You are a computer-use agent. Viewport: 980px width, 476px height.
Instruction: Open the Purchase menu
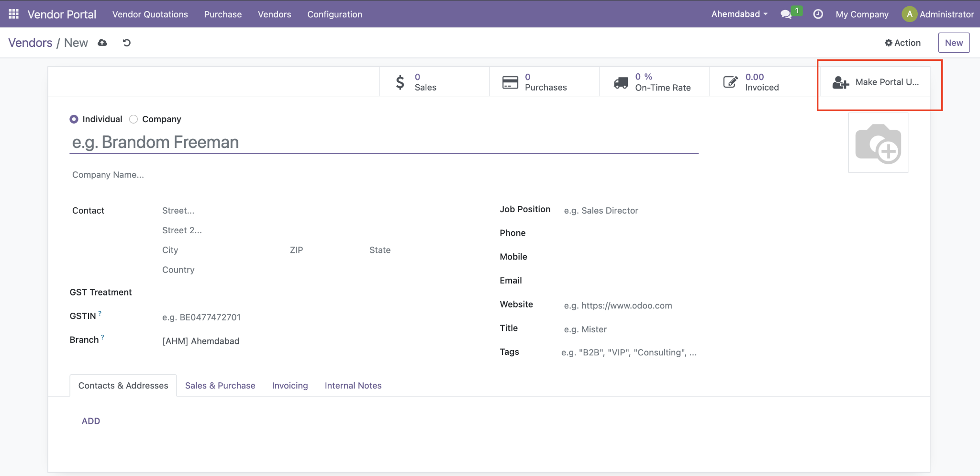pyautogui.click(x=223, y=14)
